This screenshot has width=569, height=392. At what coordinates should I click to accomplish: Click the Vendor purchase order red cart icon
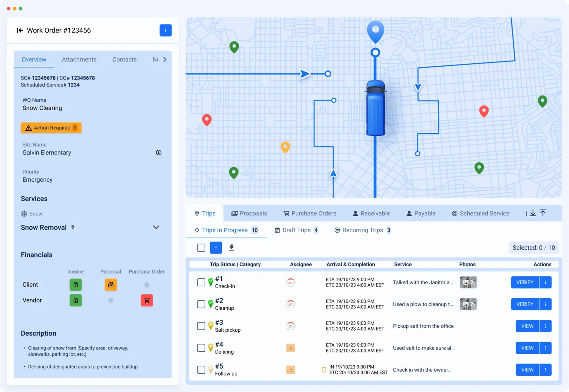click(147, 300)
